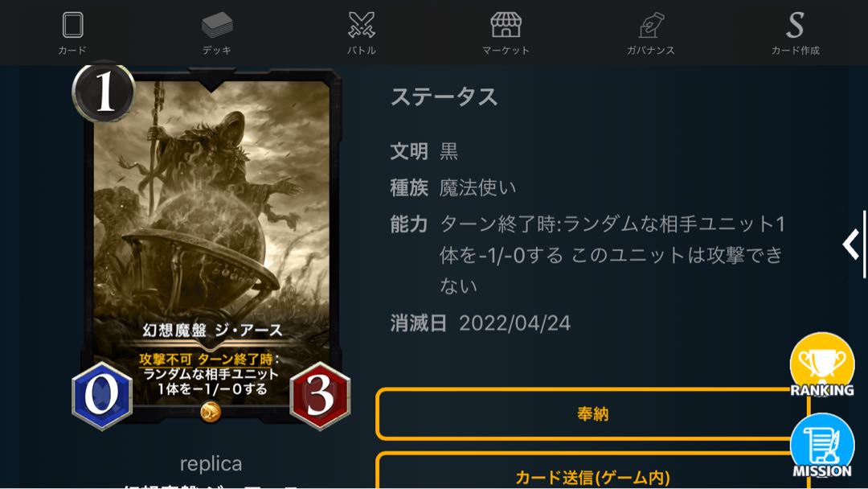
Task: Open the RANKING trophy badge
Action: (x=822, y=365)
